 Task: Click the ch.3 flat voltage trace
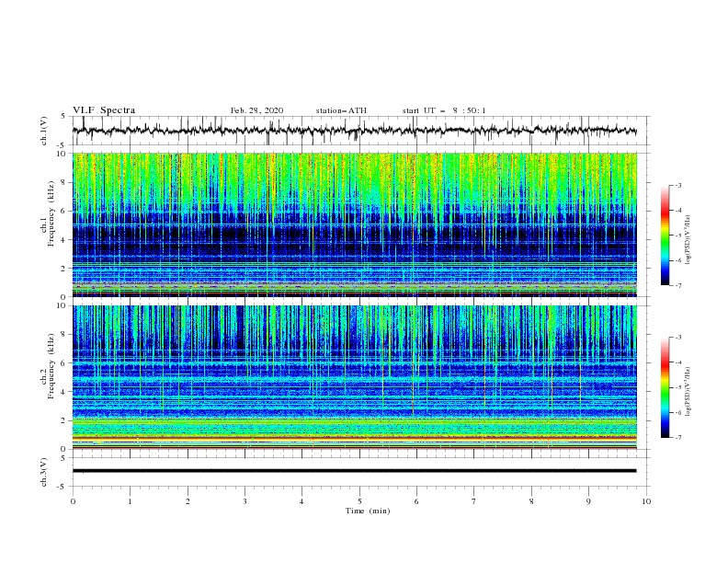pos(354,471)
